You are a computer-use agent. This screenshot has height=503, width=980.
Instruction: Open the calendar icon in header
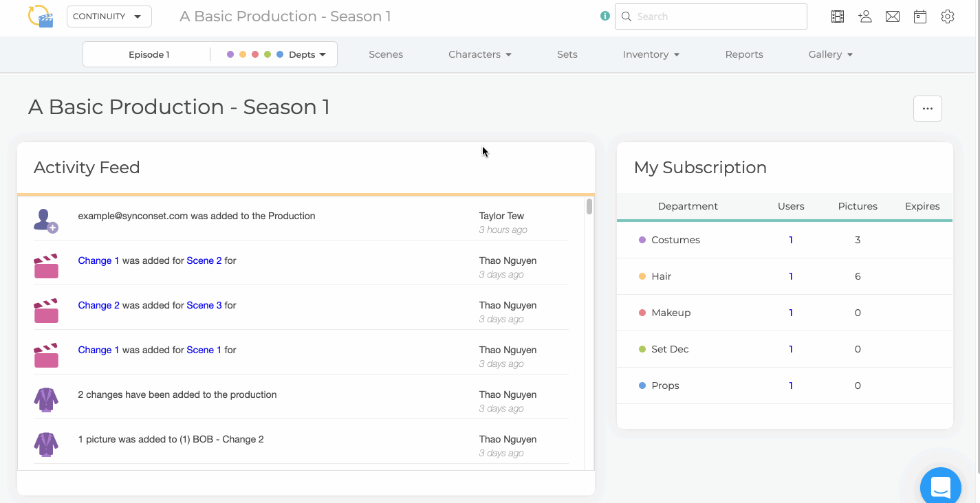[x=920, y=16]
